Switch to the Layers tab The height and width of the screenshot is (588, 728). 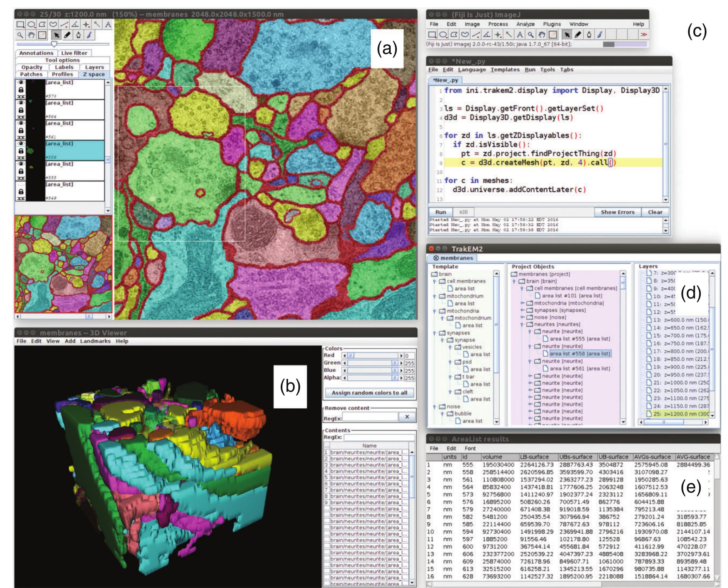(x=94, y=67)
